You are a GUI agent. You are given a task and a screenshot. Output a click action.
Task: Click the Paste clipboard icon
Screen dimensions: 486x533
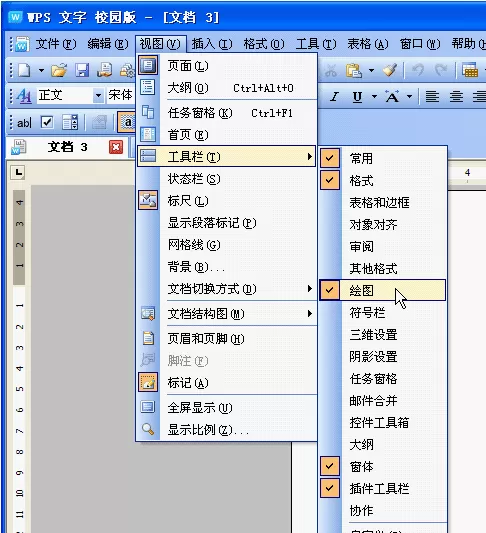pos(354,70)
